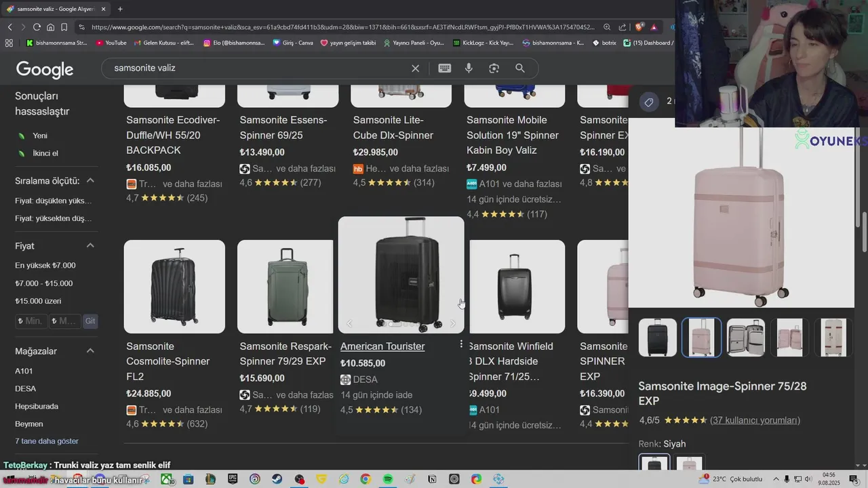868x488 pixels.
Task: Open Epic Games Launcher from taskbar
Action: 233,479
